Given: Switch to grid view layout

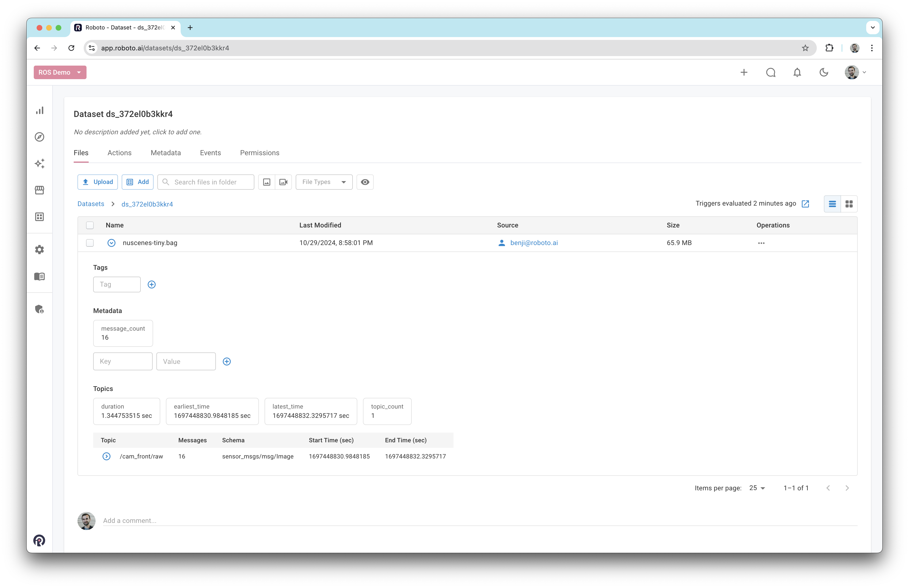Looking at the screenshot, I should (849, 204).
